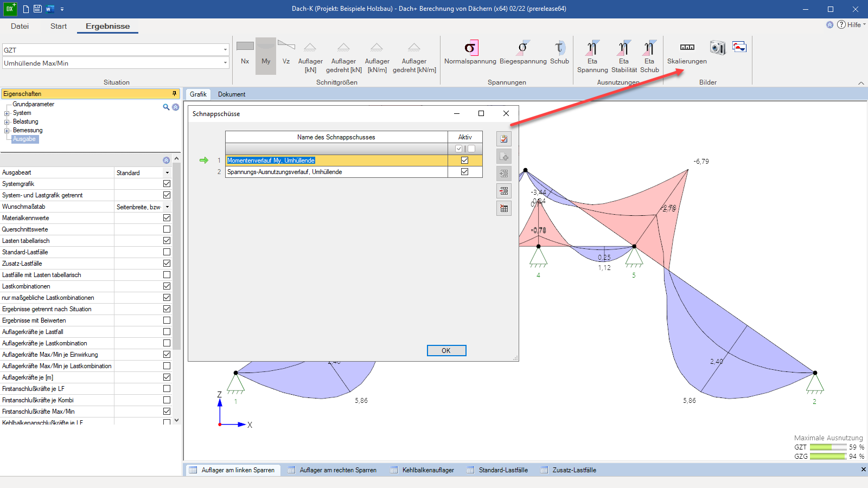Display Schub shear stress results
Screen dimensions: 868x488
559,53
